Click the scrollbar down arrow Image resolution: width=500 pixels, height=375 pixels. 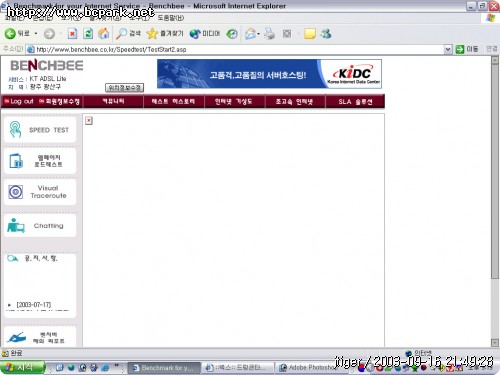495,342
